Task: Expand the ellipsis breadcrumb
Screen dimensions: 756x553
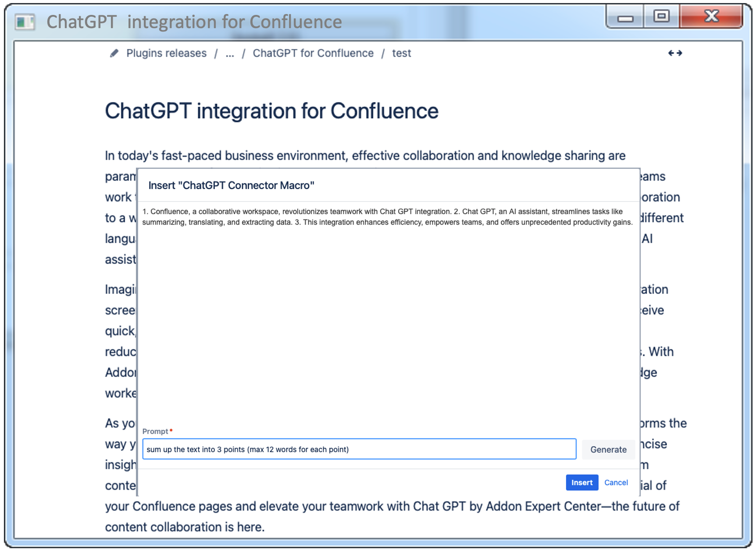Action: (230, 54)
